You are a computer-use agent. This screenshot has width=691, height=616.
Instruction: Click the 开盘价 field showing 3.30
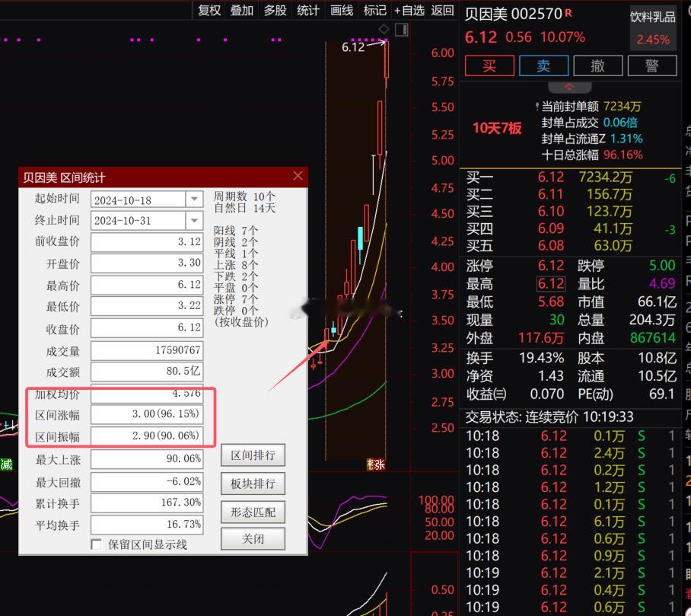(x=147, y=263)
